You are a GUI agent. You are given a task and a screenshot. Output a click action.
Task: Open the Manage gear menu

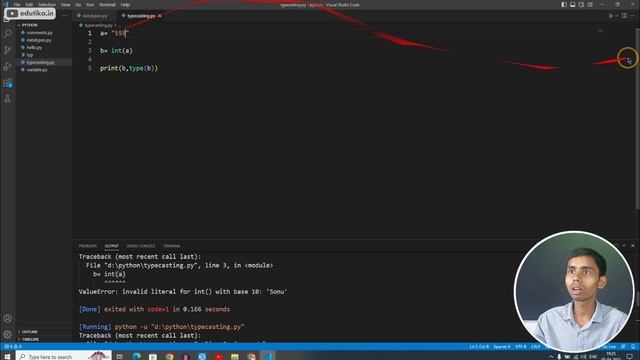coord(8,334)
